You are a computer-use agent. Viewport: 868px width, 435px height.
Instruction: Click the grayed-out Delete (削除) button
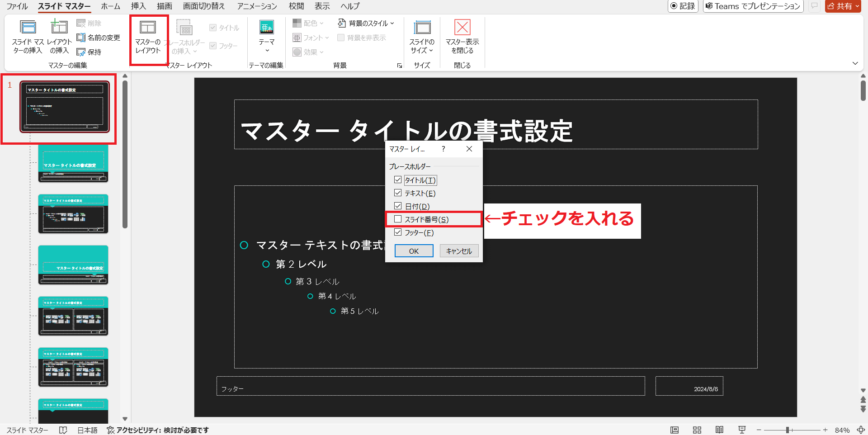pos(89,23)
